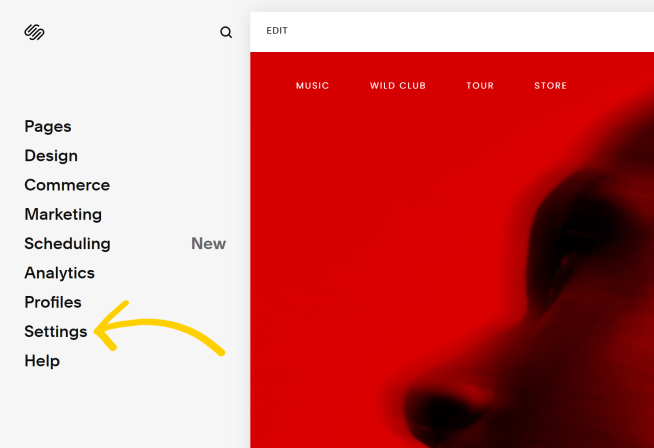Visit the WILD CLUB nav link
This screenshot has width=654, height=448.
pyautogui.click(x=397, y=86)
